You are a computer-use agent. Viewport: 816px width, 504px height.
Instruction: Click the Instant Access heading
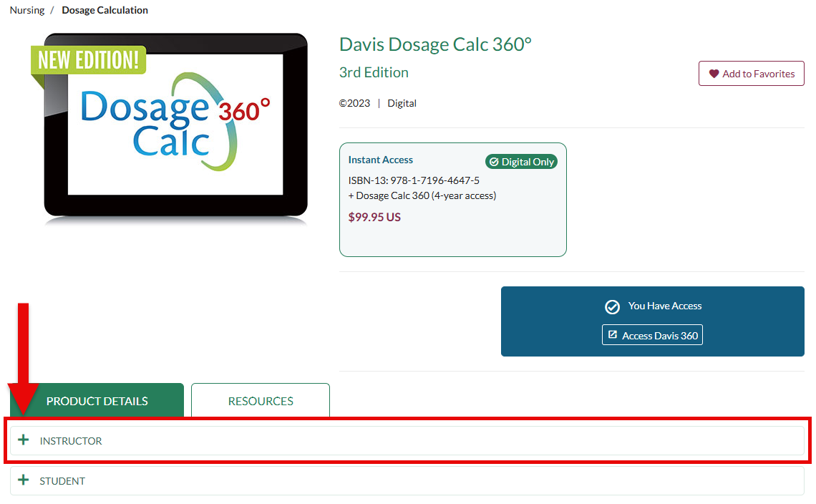(x=380, y=160)
